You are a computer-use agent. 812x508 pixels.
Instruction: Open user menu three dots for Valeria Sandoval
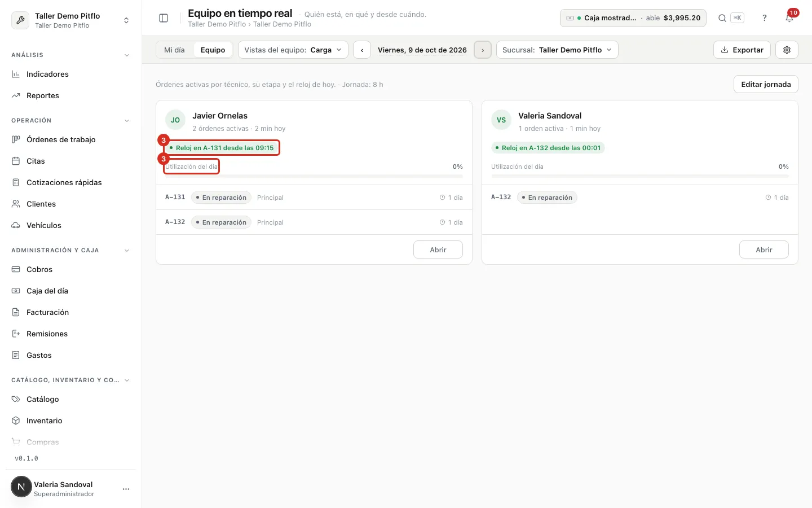[126, 489]
